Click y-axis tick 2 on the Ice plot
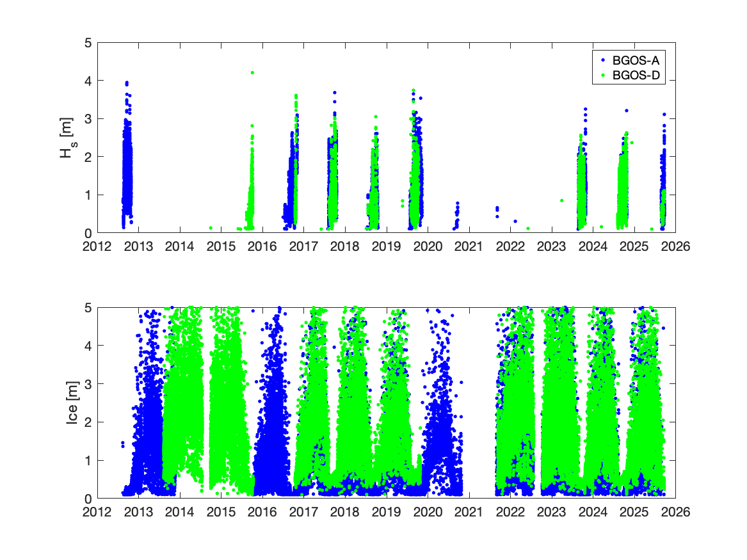The height and width of the screenshot is (560, 747). (x=88, y=422)
